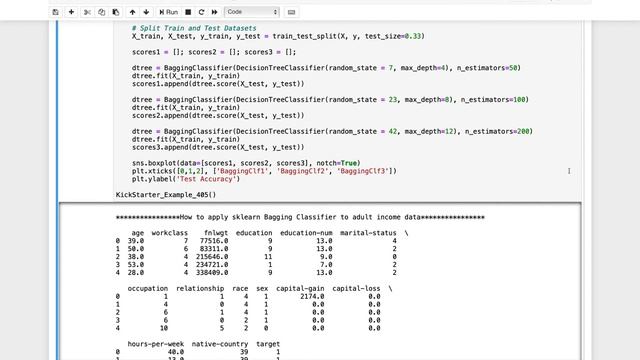
Task: Click the BaggingClassifier line with n_estimators=100
Action: tap(330, 100)
